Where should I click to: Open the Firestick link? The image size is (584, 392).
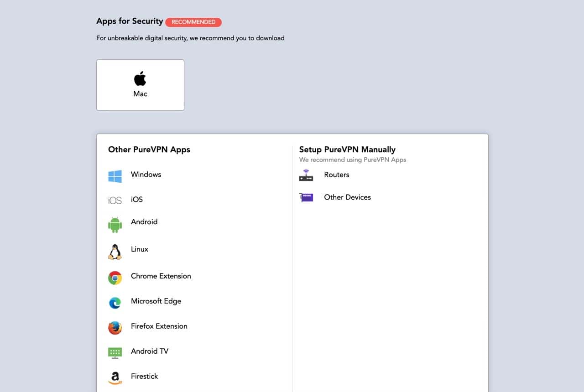145,377
